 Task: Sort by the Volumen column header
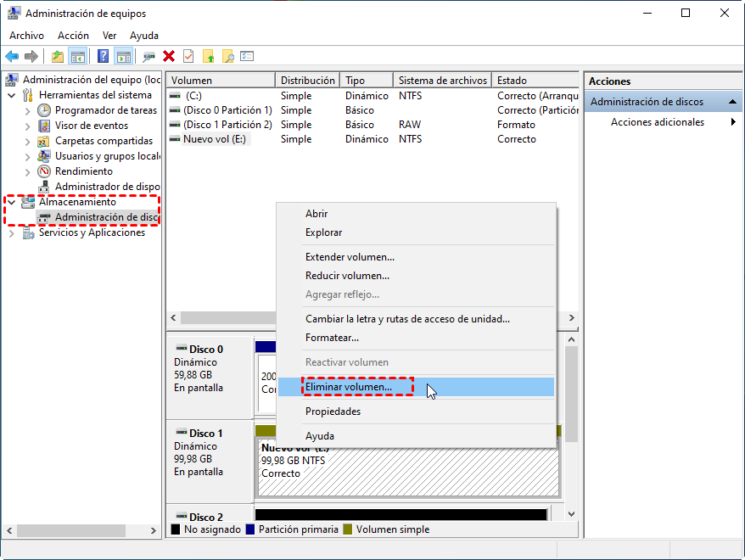tap(221, 81)
